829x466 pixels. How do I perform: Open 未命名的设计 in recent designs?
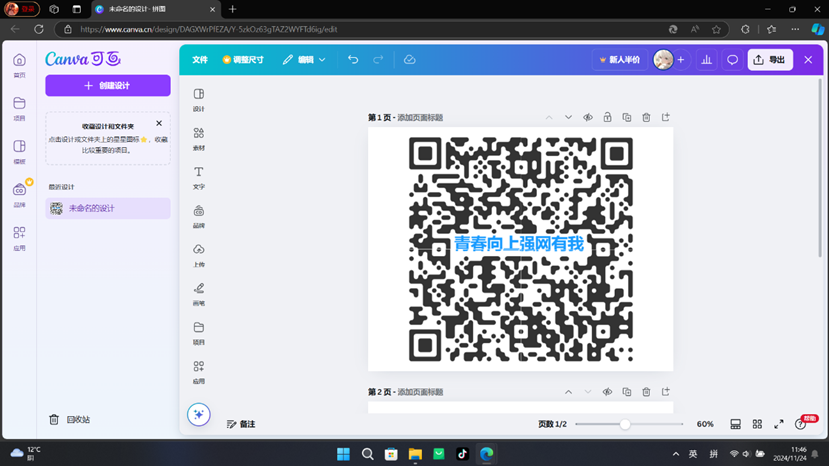click(108, 208)
